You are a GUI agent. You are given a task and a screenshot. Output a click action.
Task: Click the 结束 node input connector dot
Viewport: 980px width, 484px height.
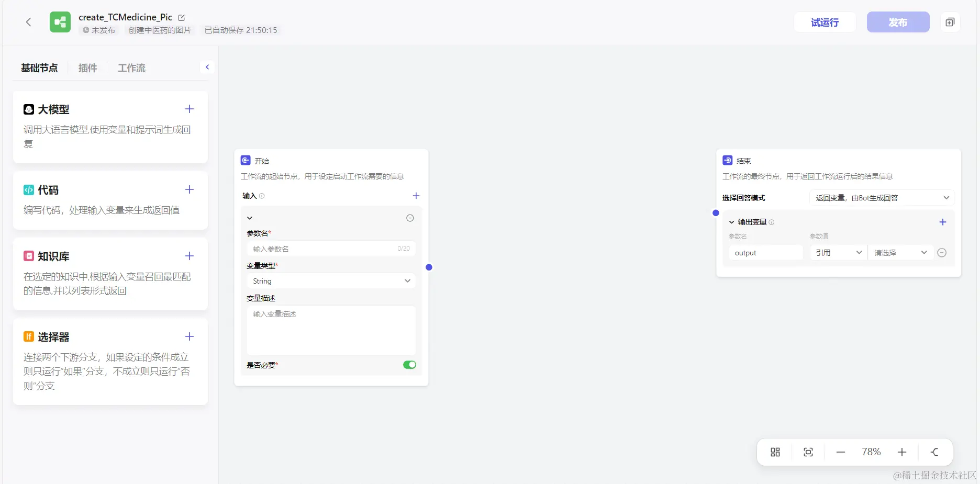tap(716, 213)
